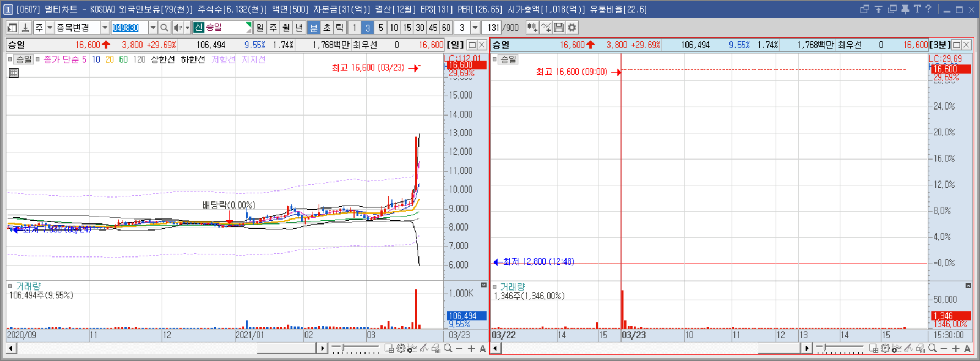Click the speaker sound icon in toolbar
This screenshot has height=361, width=980.
(x=177, y=28)
